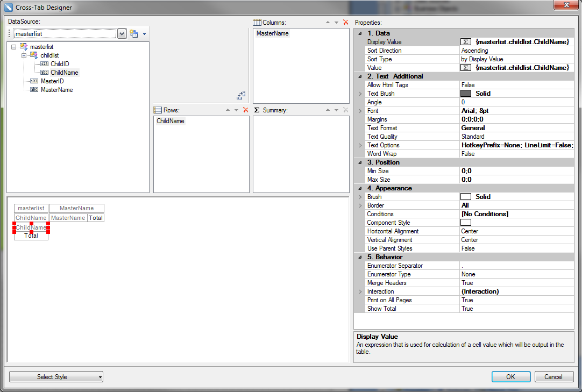Edit the Sort Direction Ascending value
Viewport: 582px width, 392px height.
[517, 51]
